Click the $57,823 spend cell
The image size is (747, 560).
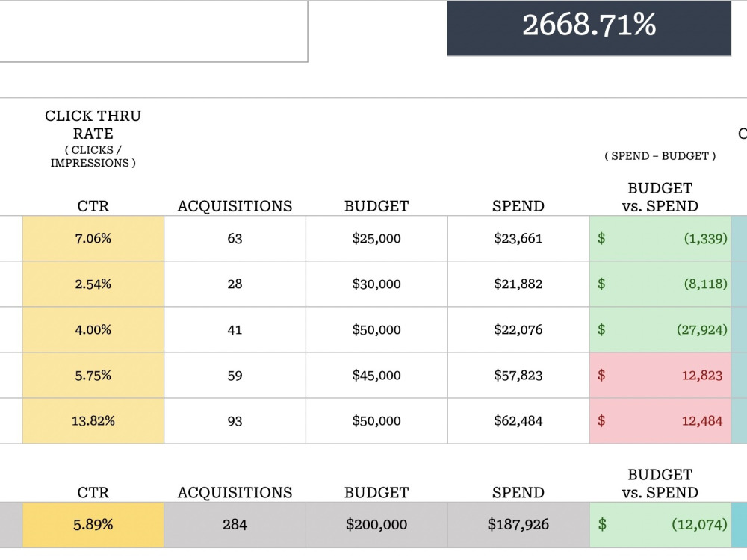coord(518,376)
